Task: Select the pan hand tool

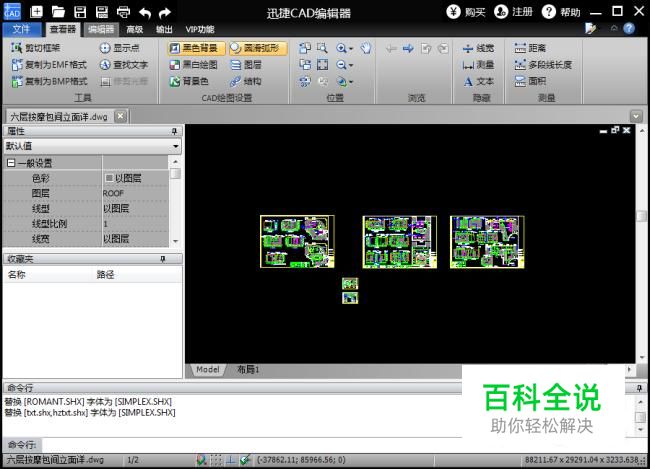Action: click(366, 48)
